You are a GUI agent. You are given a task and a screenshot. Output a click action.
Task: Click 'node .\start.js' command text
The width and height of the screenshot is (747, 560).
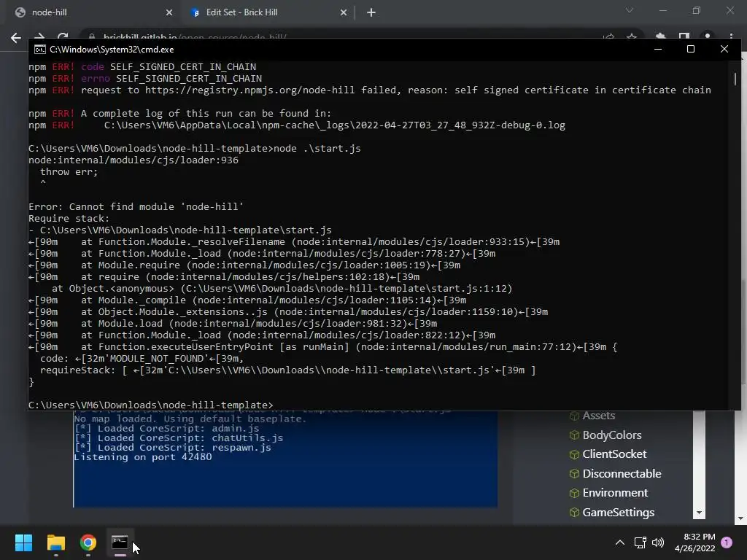[x=317, y=149]
